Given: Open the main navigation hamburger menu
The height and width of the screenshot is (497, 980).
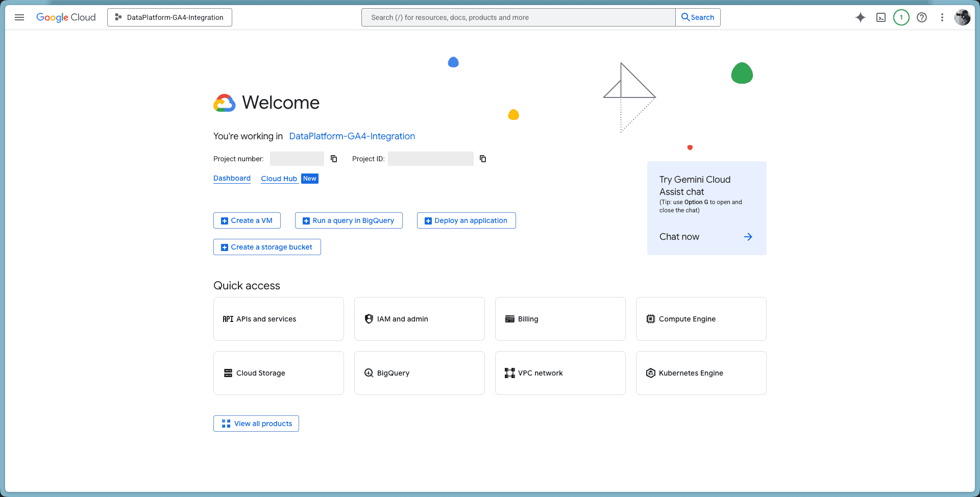Looking at the screenshot, I should [19, 17].
